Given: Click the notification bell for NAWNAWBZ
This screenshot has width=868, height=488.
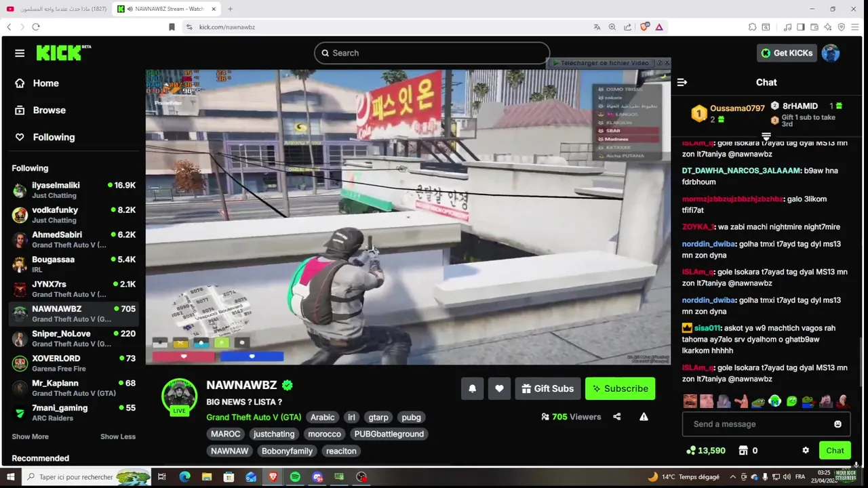Looking at the screenshot, I should coord(473,388).
